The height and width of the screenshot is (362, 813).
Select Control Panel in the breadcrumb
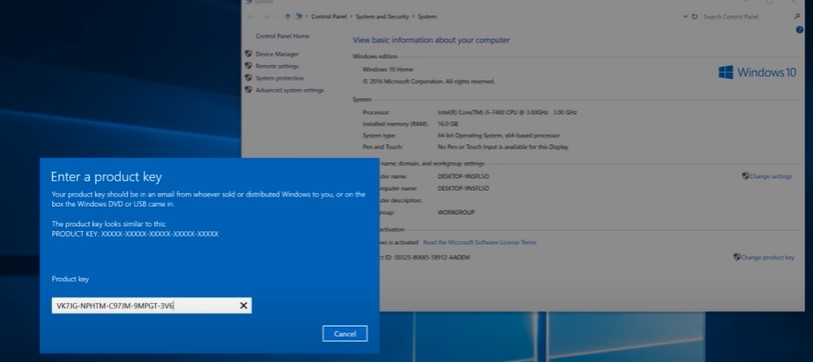coord(329,17)
